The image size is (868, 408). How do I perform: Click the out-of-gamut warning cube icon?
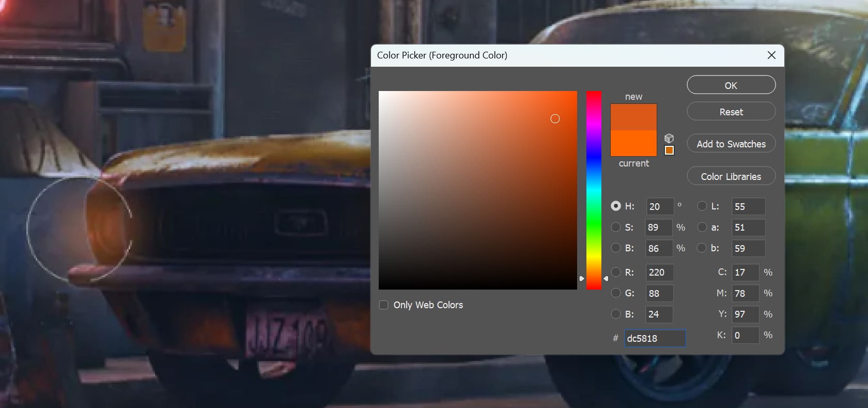point(669,139)
